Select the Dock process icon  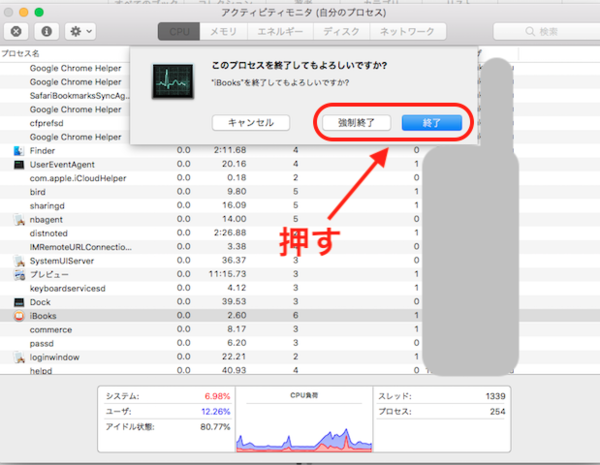[18, 302]
